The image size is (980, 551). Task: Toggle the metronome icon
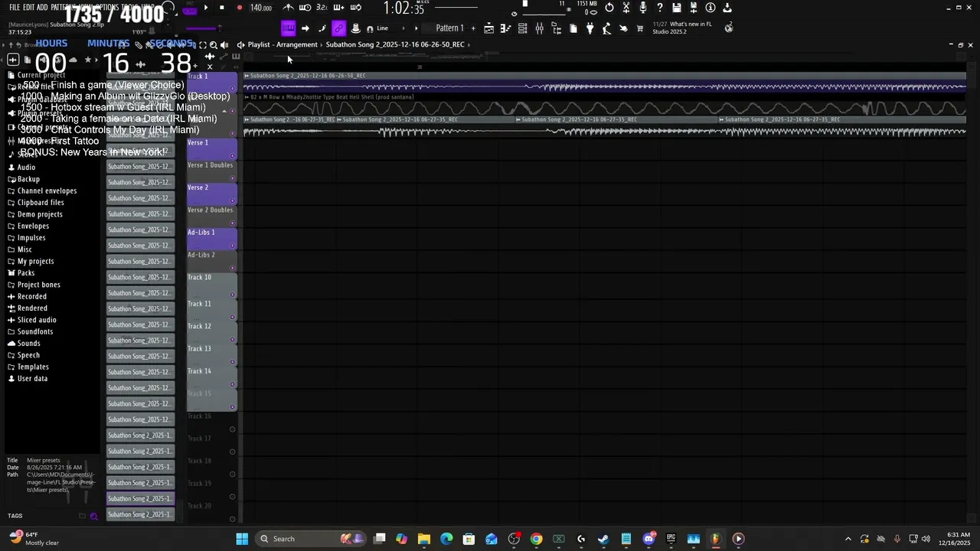click(x=288, y=8)
